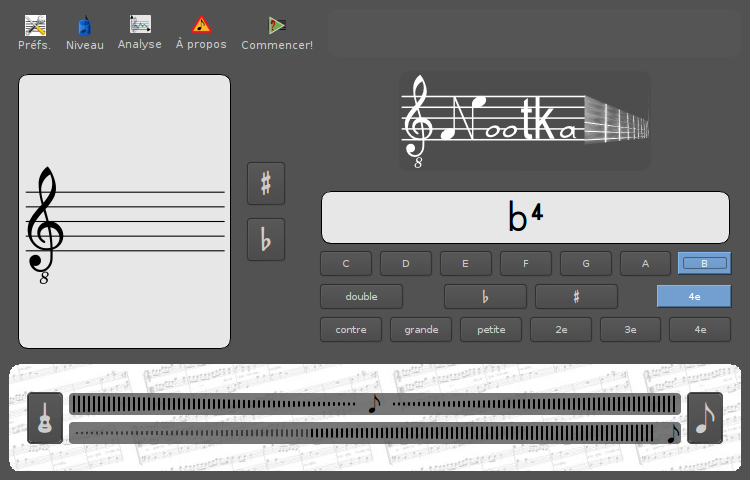Click the score staff area
This screenshot has height=480, width=750.
tap(124, 211)
